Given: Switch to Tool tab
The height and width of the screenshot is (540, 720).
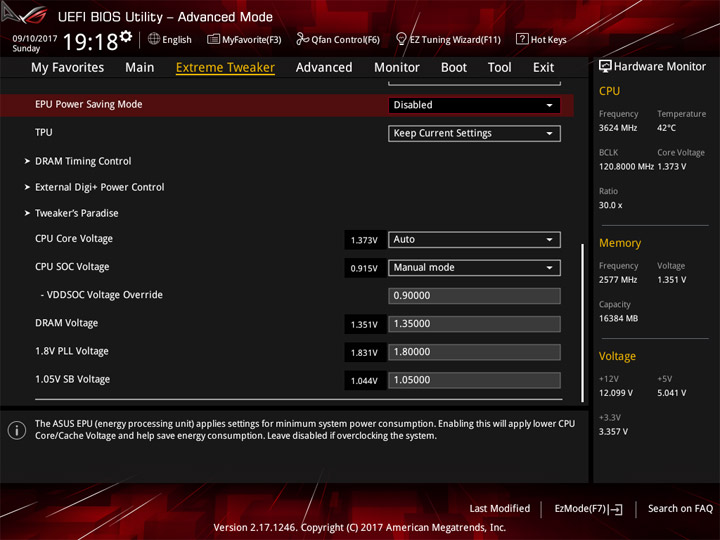Looking at the screenshot, I should click(x=500, y=68).
